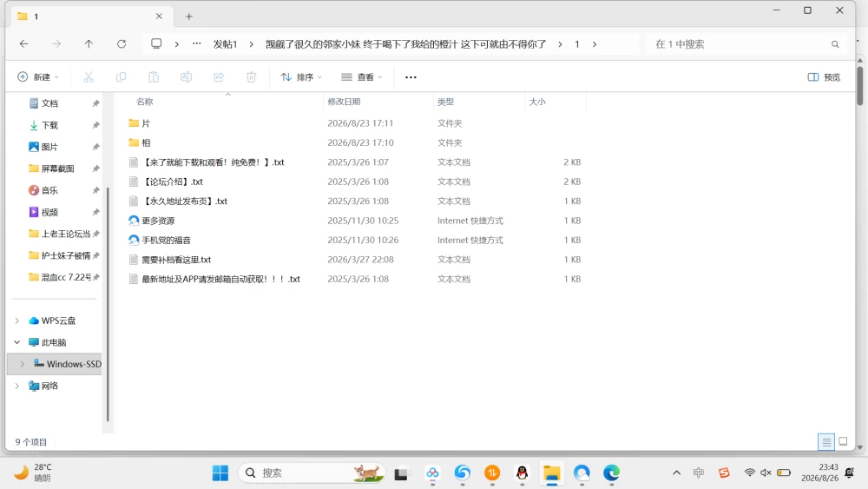Click the taskbar 搜索 search box
Image resolution: width=868 pixels, height=489 pixels.
(312, 473)
